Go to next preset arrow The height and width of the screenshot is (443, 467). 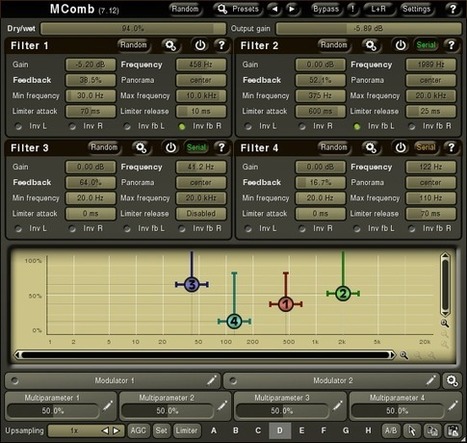point(292,9)
